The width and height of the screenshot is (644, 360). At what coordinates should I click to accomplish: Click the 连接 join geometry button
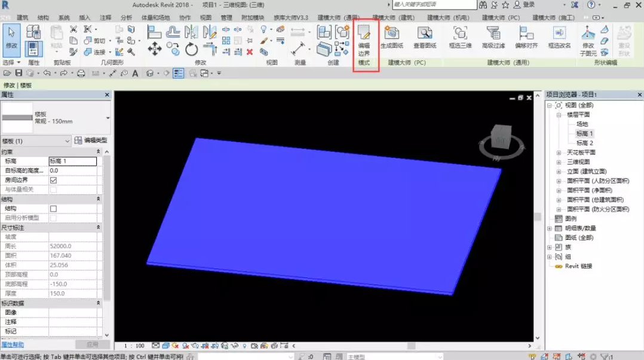(95, 52)
